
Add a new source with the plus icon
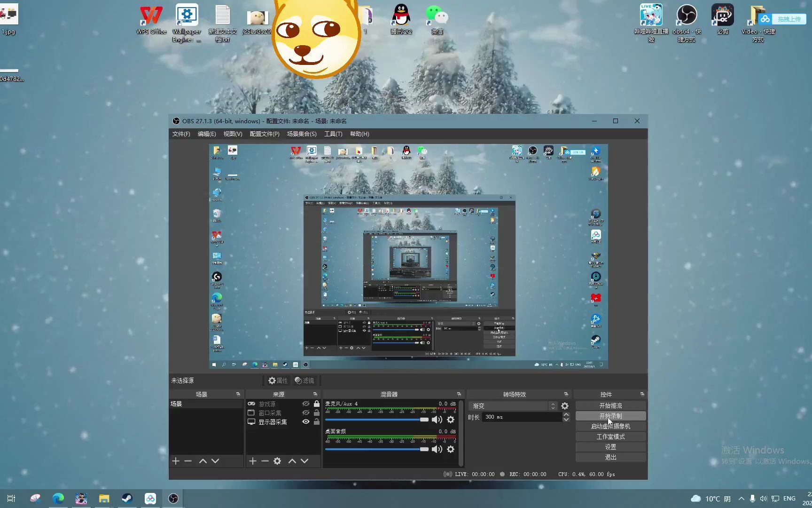[253, 461]
